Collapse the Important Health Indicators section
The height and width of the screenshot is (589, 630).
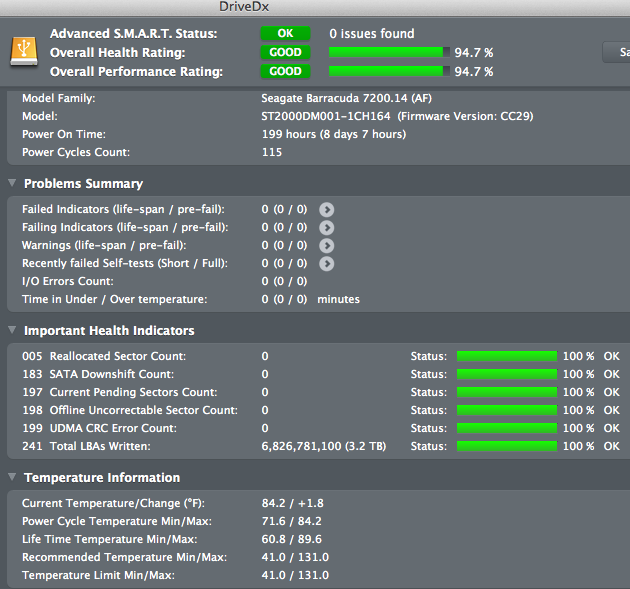pos(12,330)
